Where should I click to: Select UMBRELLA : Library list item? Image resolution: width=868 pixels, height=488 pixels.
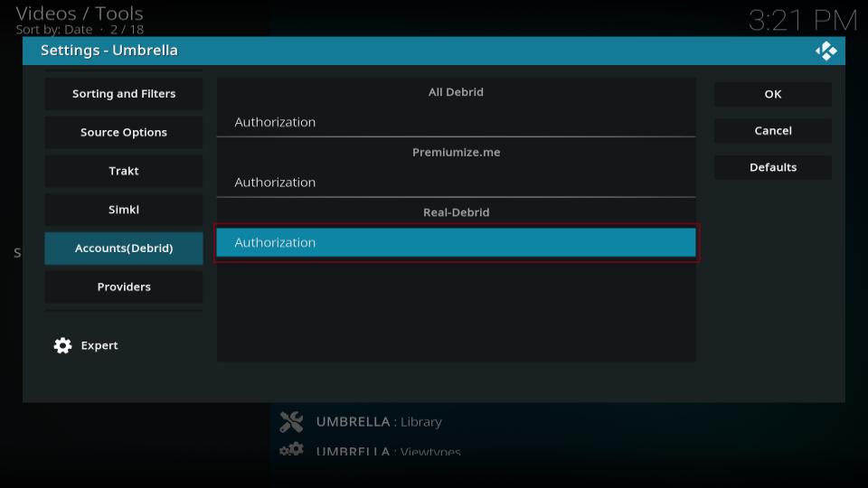(379, 422)
